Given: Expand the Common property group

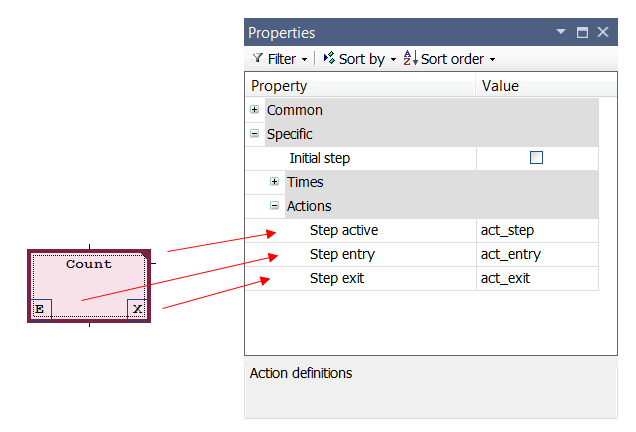Looking at the screenshot, I should 254,110.
